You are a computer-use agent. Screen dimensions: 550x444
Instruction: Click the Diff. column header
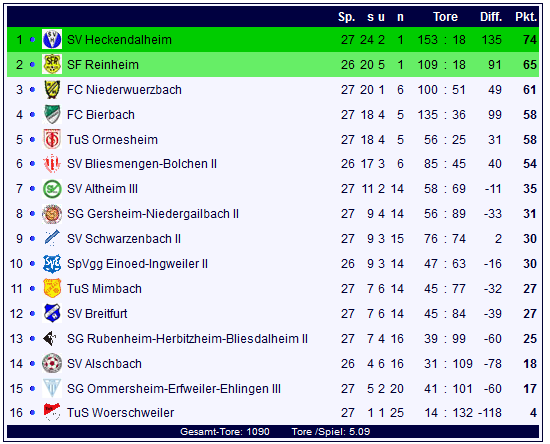point(491,16)
